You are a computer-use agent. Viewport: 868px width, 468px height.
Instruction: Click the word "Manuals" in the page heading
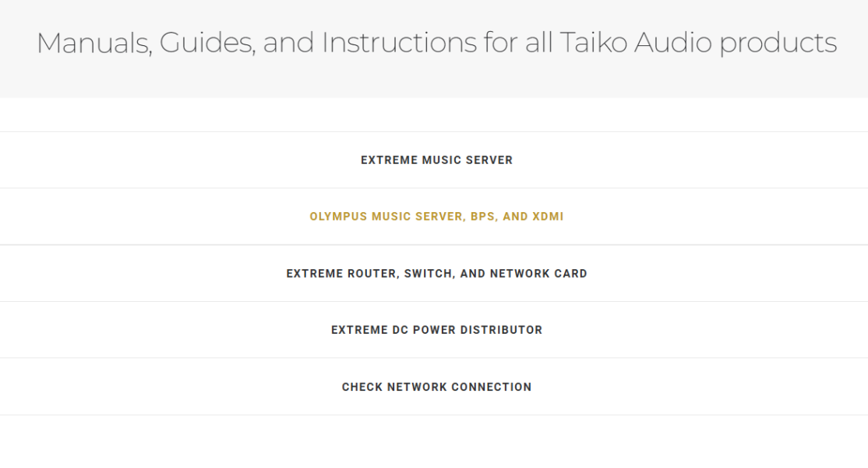[x=94, y=42]
